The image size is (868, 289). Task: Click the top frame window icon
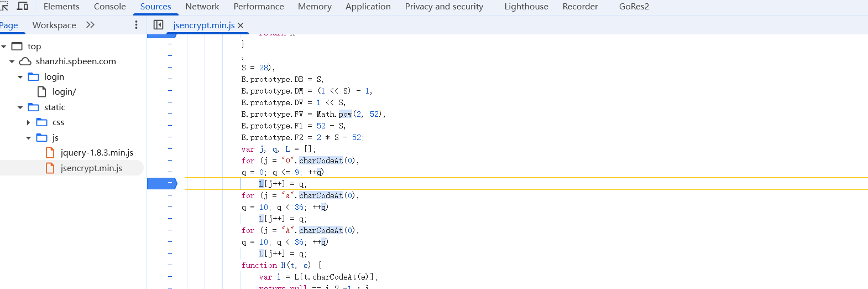(x=17, y=47)
